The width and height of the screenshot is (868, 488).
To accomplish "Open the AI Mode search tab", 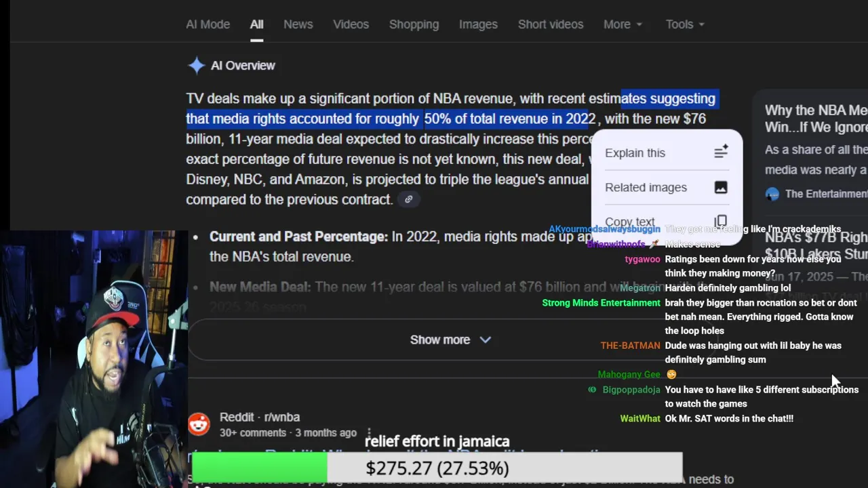I will [208, 24].
